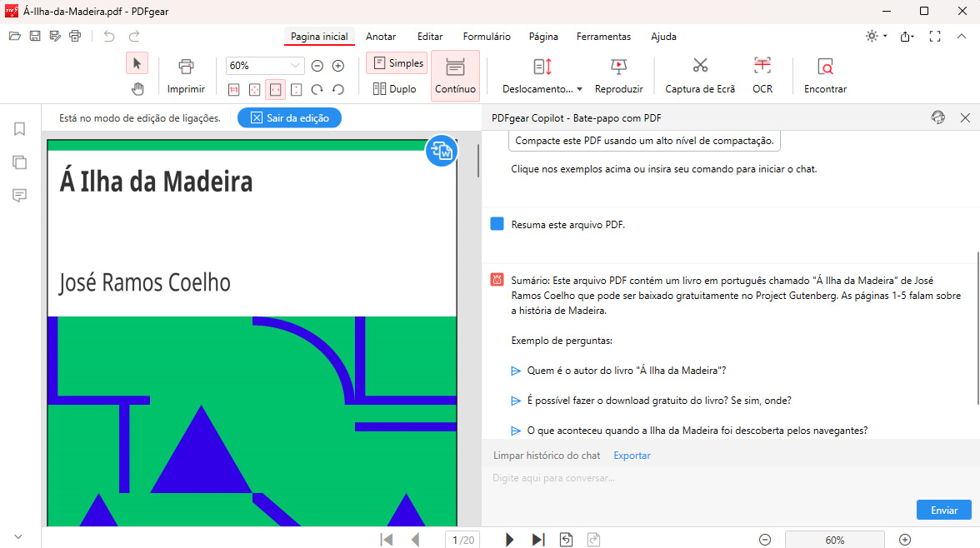The width and height of the screenshot is (980, 548).
Task: Select the hand pan tool
Action: pyautogui.click(x=137, y=89)
